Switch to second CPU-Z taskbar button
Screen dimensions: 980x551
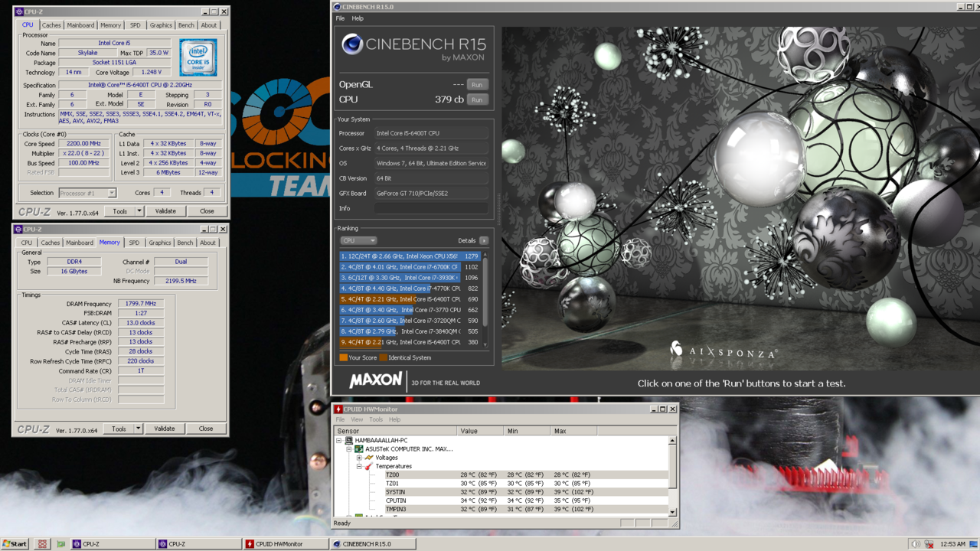click(x=198, y=544)
